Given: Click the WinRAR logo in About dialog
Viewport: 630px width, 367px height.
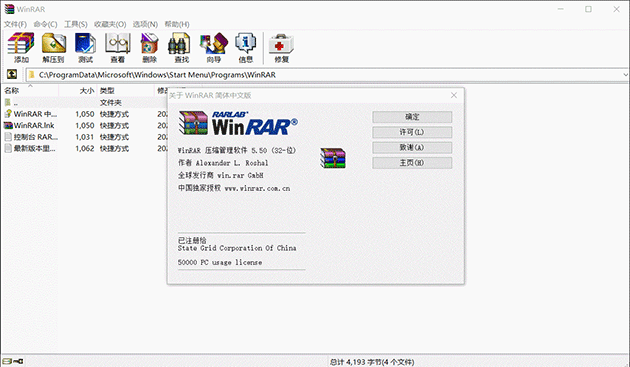Looking at the screenshot, I should tap(238, 123).
